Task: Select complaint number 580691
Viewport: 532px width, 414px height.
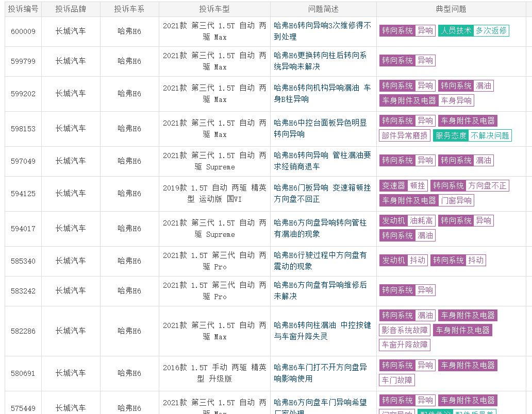Action: pyautogui.click(x=23, y=373)
